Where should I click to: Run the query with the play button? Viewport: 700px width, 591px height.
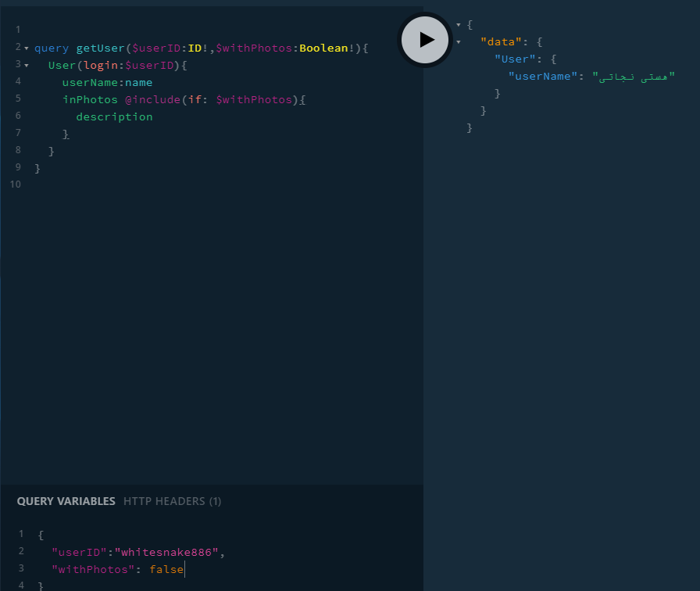[x=424, y=40]
